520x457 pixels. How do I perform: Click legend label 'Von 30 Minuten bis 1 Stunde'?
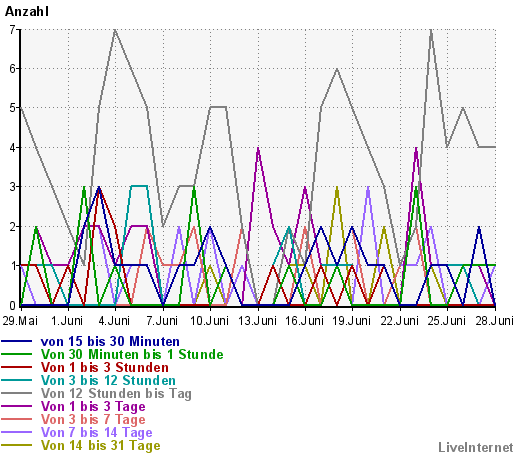[x=132, y=354]
